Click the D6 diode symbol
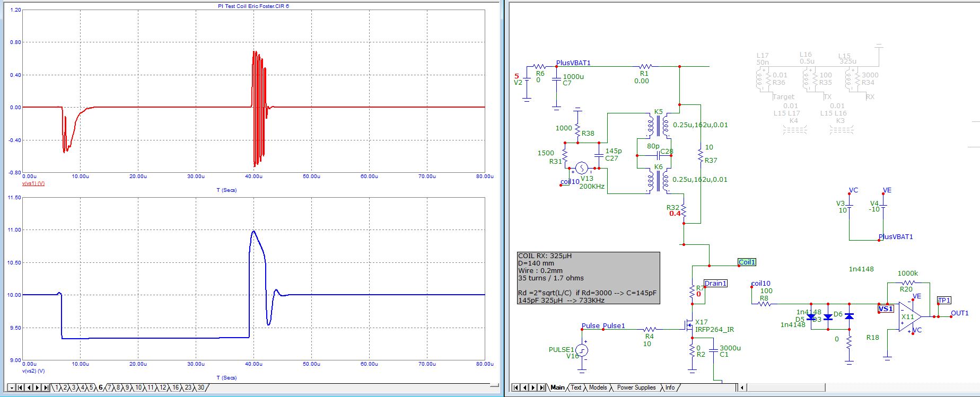This screenshot has height=397, width=980. 848,316
